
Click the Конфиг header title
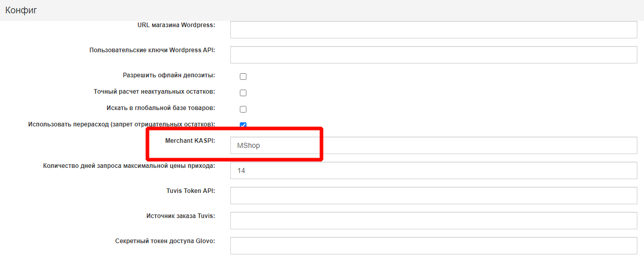pos(21,10)
